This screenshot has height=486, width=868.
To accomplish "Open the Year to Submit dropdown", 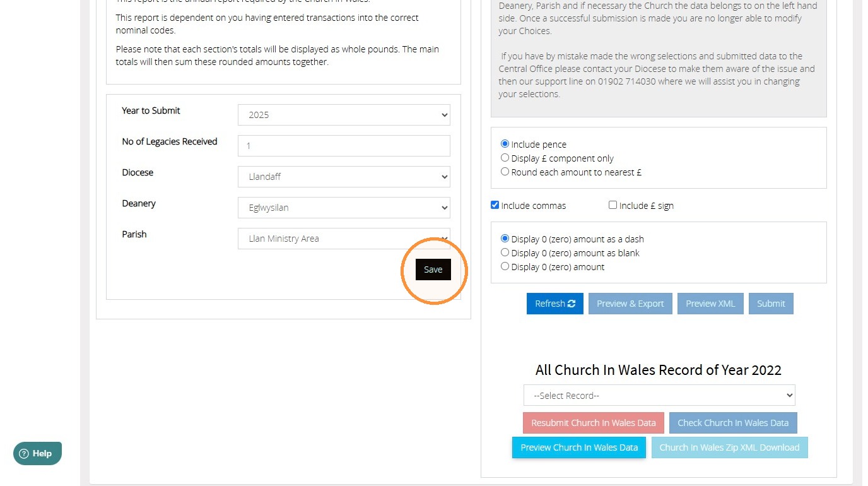I will point(344,115).
